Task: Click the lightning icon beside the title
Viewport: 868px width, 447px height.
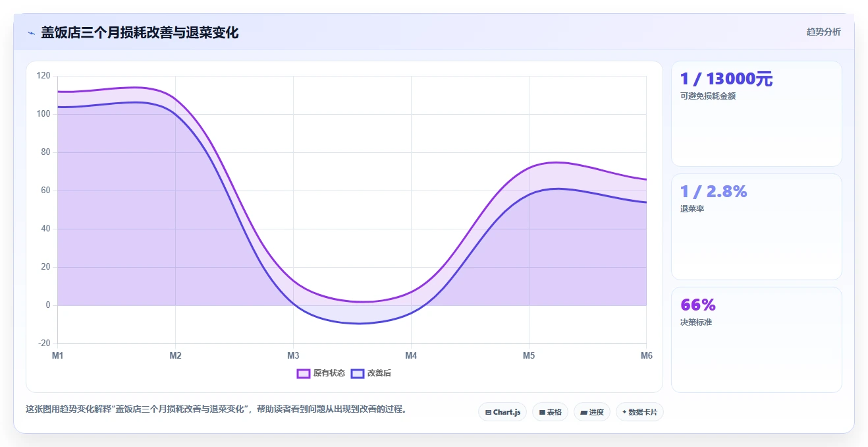Action: 31,33
